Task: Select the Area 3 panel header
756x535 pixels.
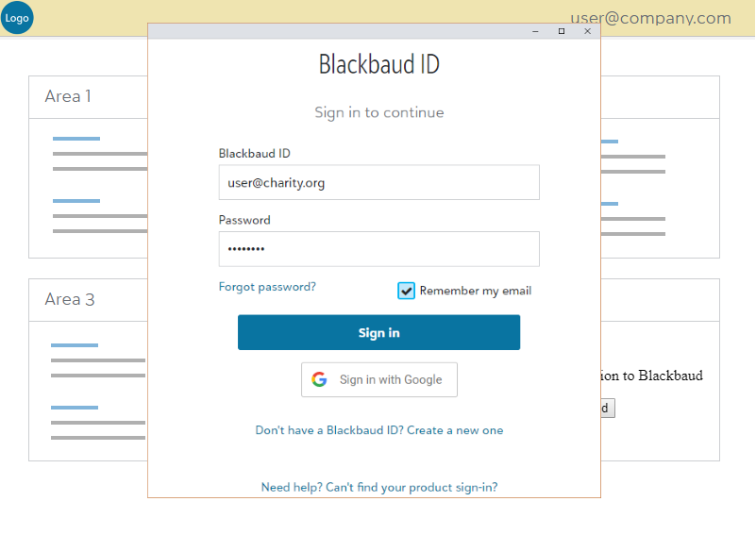Action: 70,299
